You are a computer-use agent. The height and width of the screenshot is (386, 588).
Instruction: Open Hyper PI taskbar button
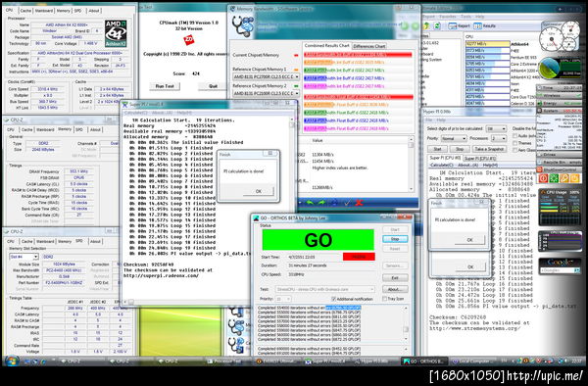click(x=375, y=362)
